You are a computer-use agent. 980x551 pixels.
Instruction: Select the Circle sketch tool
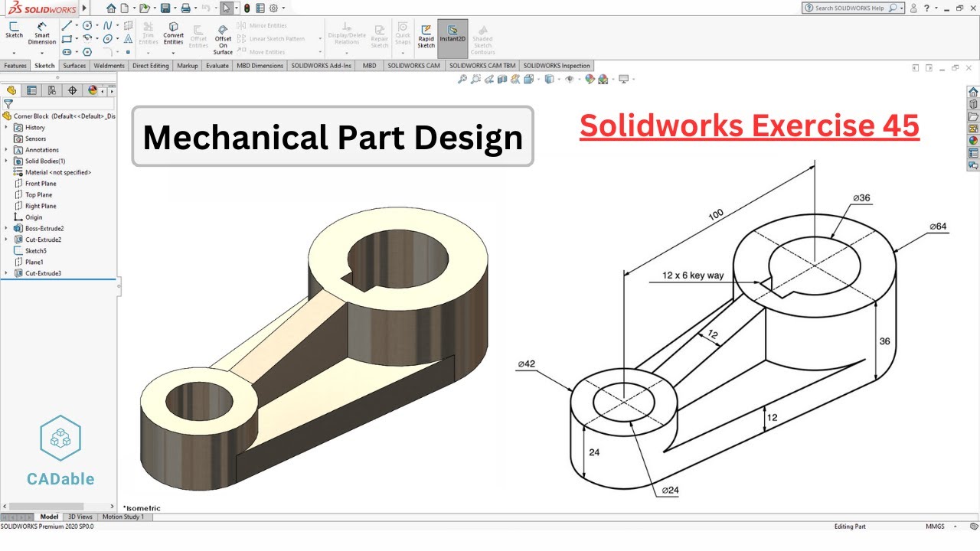(x=87, y=25)
